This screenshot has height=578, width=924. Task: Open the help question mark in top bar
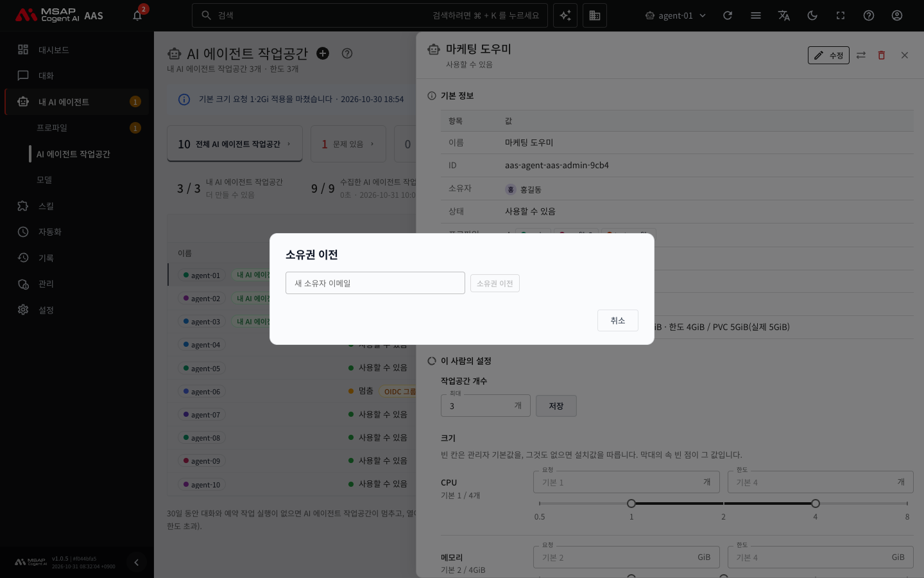[869, 15]
